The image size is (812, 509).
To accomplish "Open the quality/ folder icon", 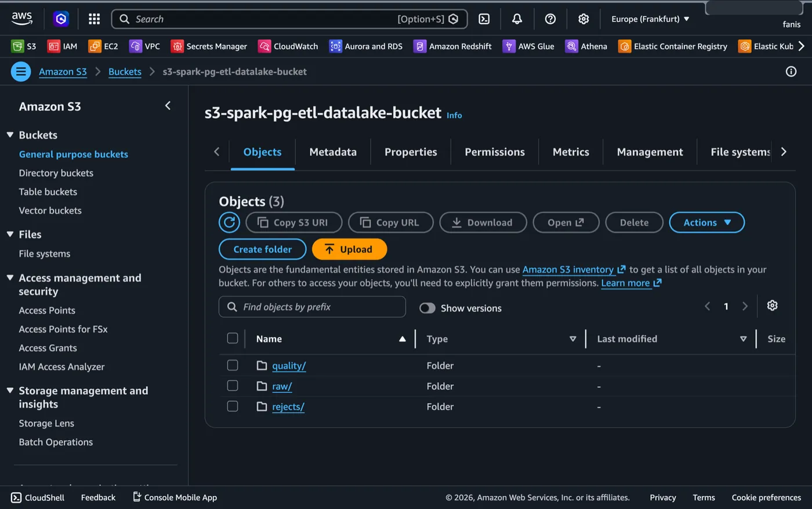I will [x=262, y=365].
